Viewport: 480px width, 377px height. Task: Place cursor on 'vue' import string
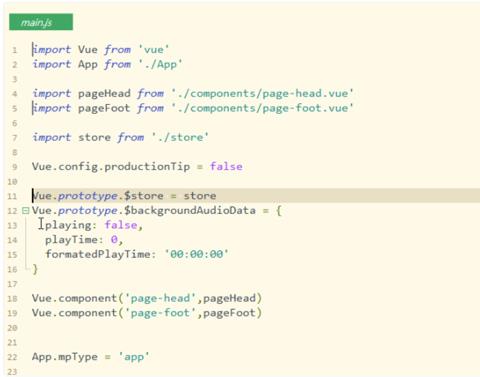[154, 50]
